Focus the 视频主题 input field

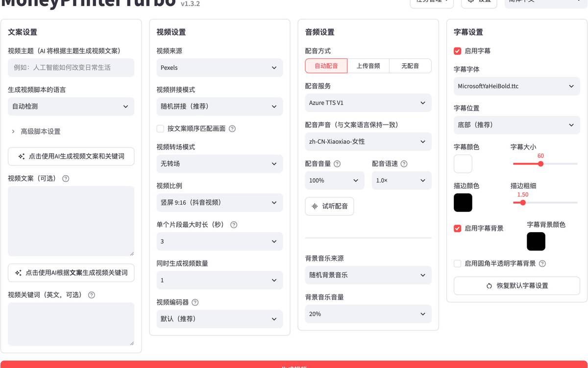(71, 68)
